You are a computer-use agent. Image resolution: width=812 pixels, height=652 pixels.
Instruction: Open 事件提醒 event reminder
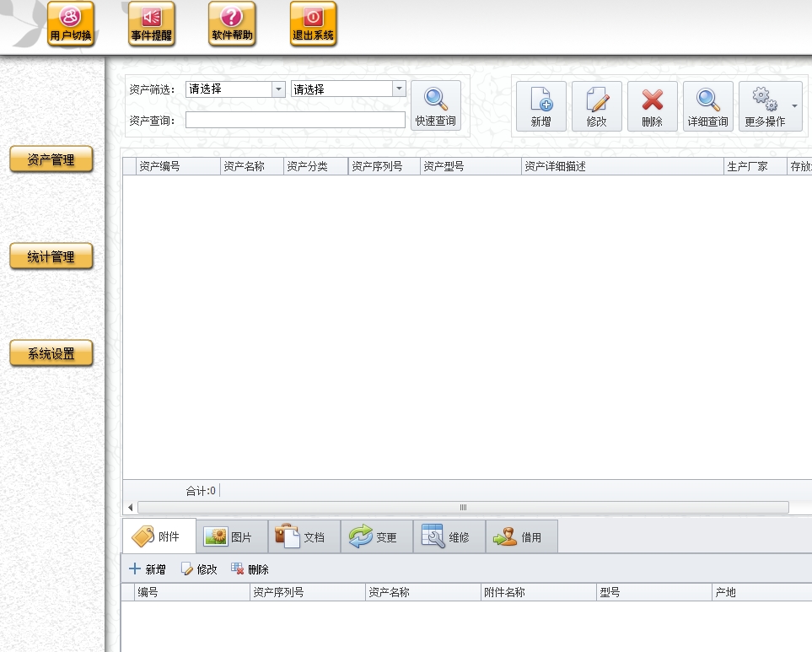pos(151,24)
